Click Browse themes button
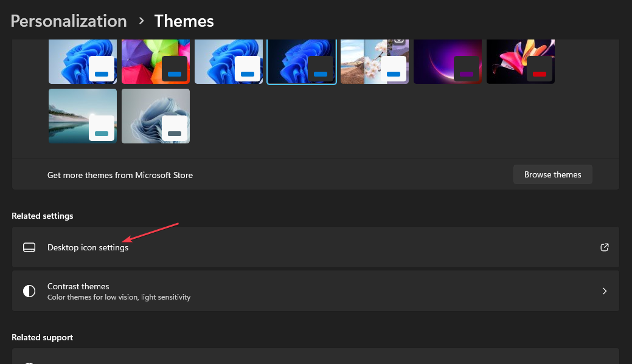The height and width of the screenshot is (364, 632). [x=552, y=174]
